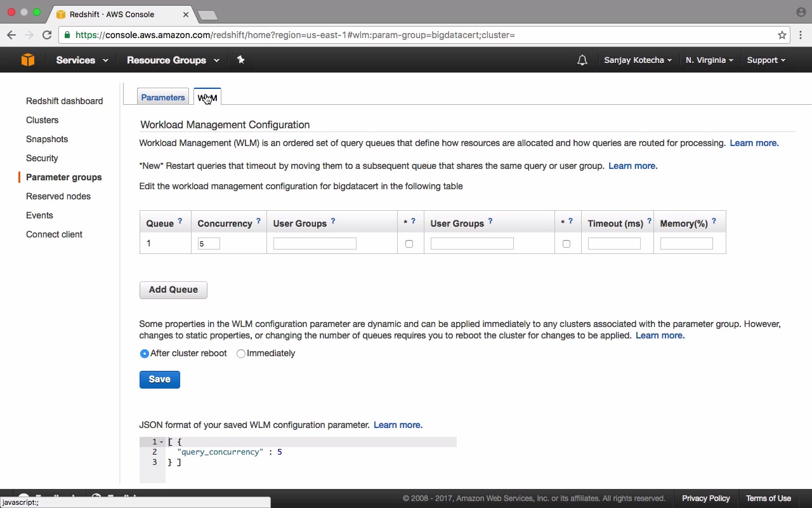Open the Chrome three-dot menu
The image size is (812, 508).
[801, 35]
